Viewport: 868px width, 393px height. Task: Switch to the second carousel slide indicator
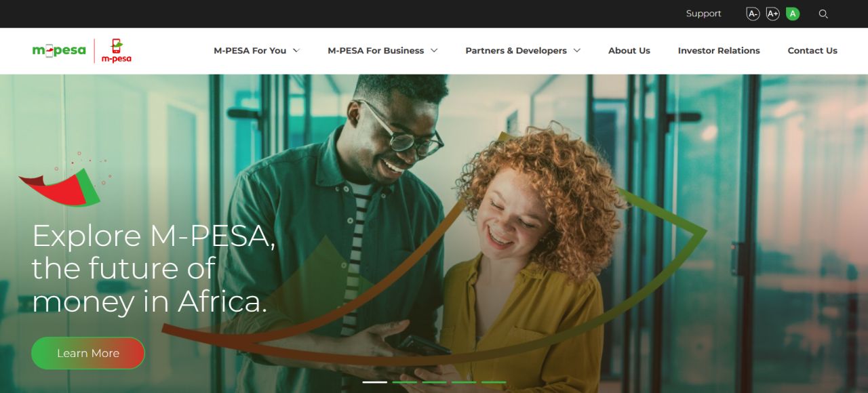pyautogui.click(x=405, y=382)
